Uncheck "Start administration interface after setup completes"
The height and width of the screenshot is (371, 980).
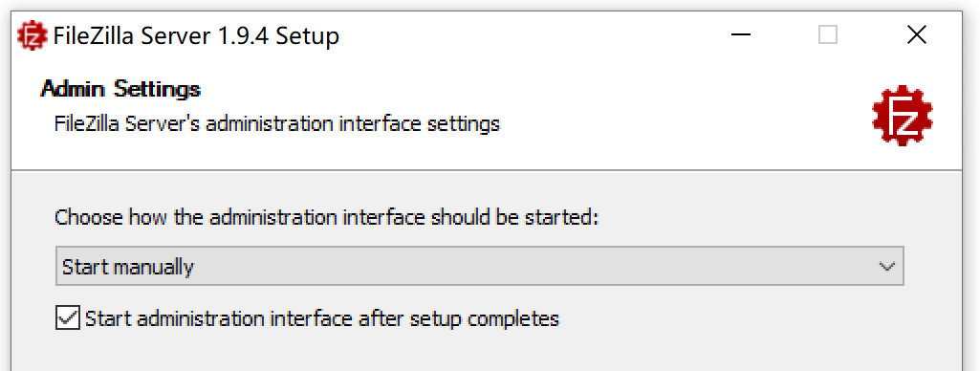68,318
